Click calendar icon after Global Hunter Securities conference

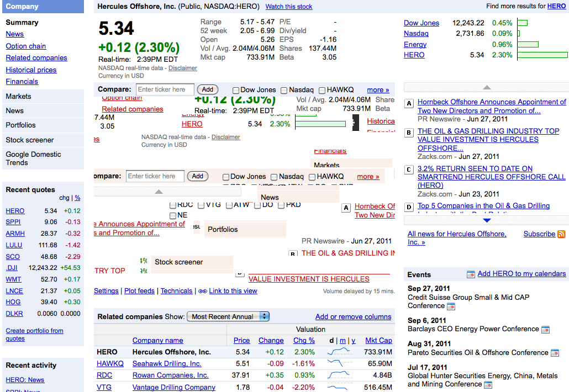point(488,385)
